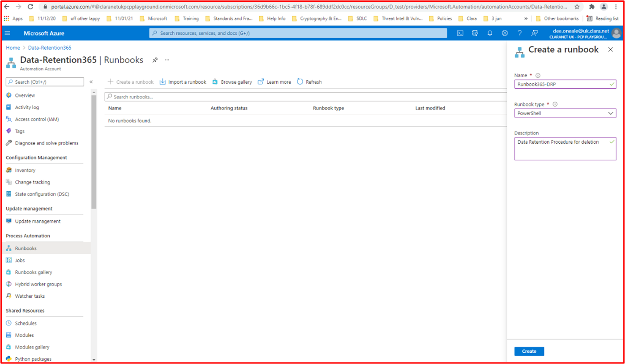Click Browse gallery in toolbar
The width and height of the screenshot is (625, 364).
[x=232, y=82]
